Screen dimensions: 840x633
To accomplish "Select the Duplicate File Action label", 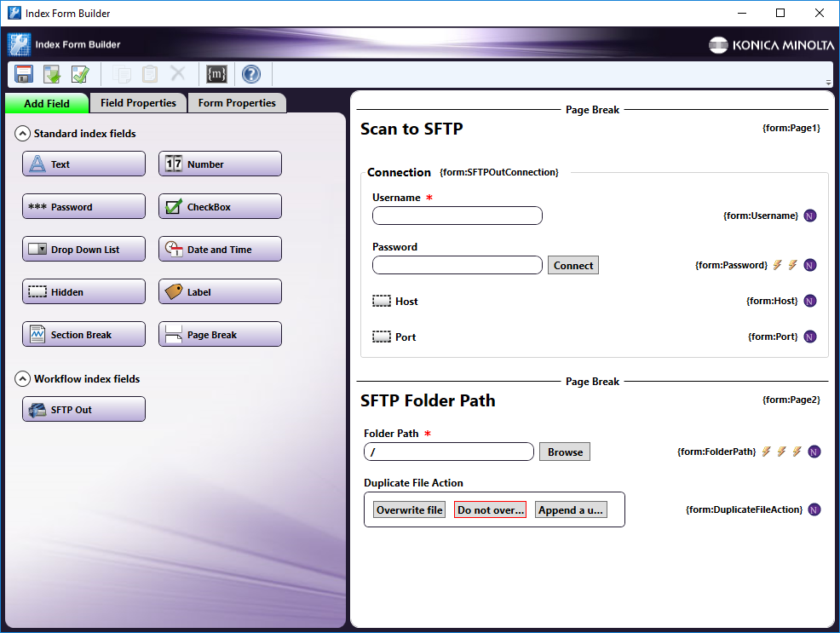I will pos(413,482).
